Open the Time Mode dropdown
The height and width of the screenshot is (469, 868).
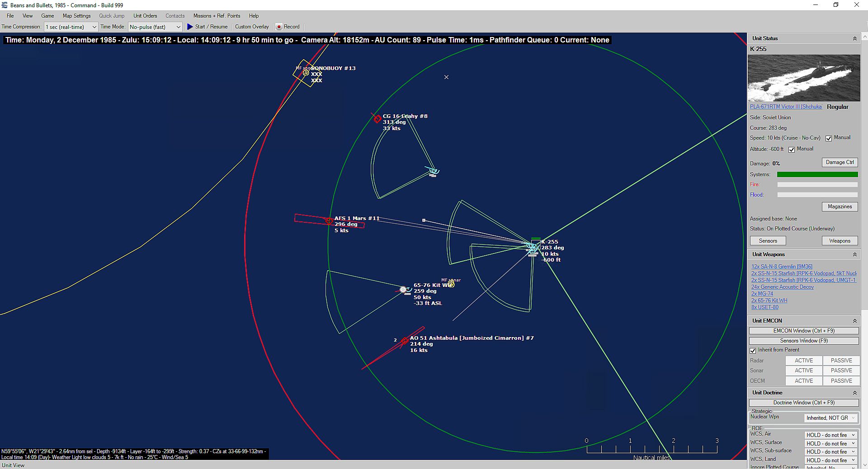pyautogui.click(x=155, y=27)
